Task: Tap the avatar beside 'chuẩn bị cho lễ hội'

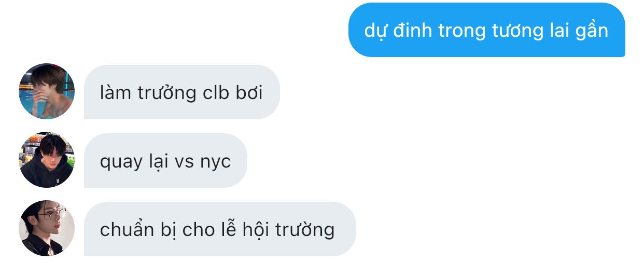Action: point(47,228)
